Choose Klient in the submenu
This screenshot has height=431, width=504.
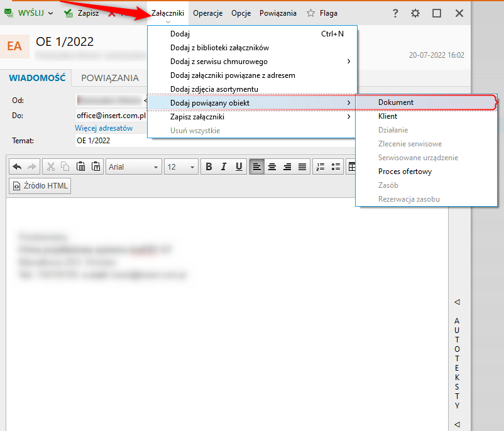(426, 116)
